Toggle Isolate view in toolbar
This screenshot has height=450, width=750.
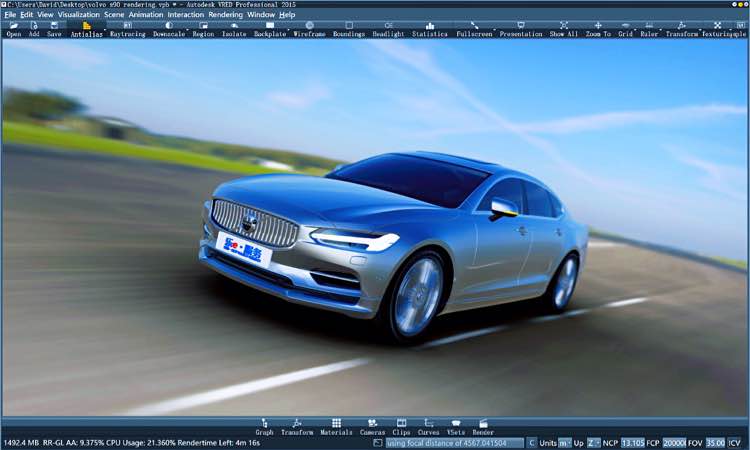click(x=234, y=29)
